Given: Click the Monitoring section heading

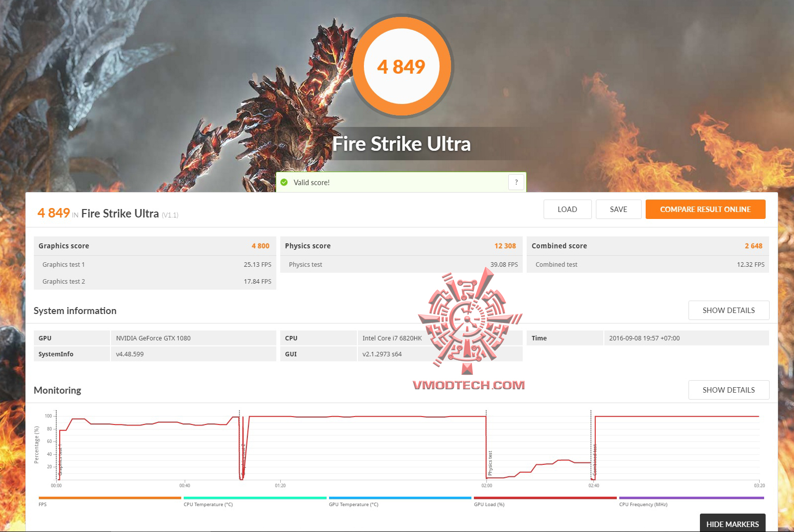Looking at the screenshot, I should 57,390.
